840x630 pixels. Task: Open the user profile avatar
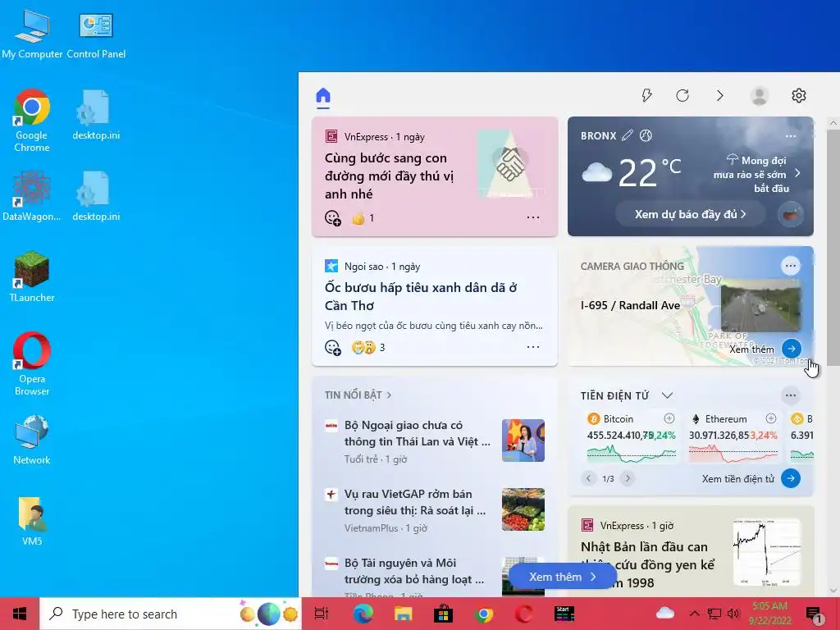click(759, 96)
